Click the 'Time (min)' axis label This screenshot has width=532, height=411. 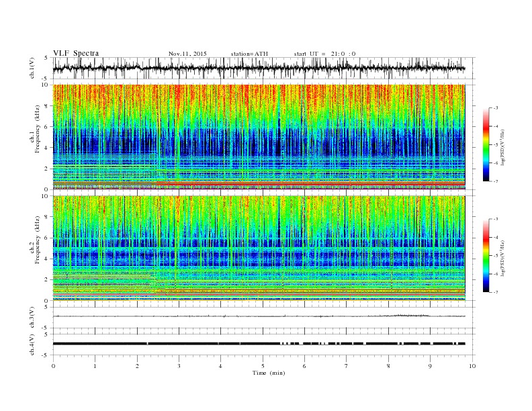tap(269, 373)
